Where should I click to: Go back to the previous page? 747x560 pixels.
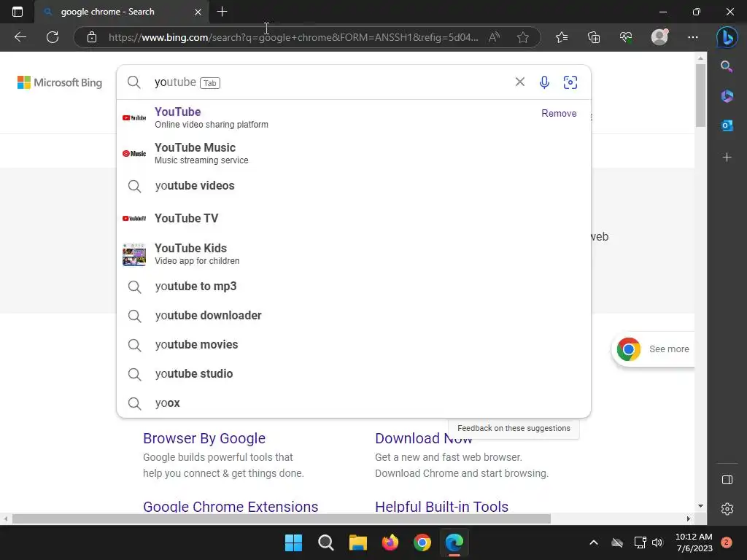(x=20, y=37)
